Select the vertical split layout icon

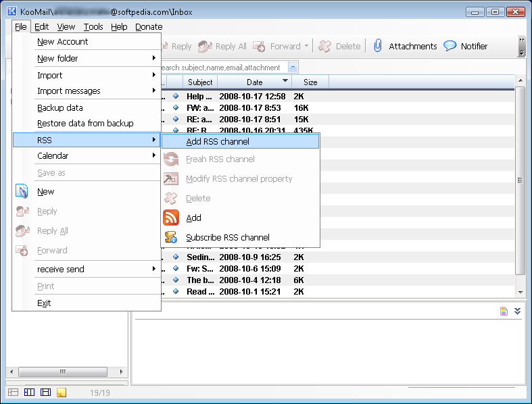[x=30, y=393]
